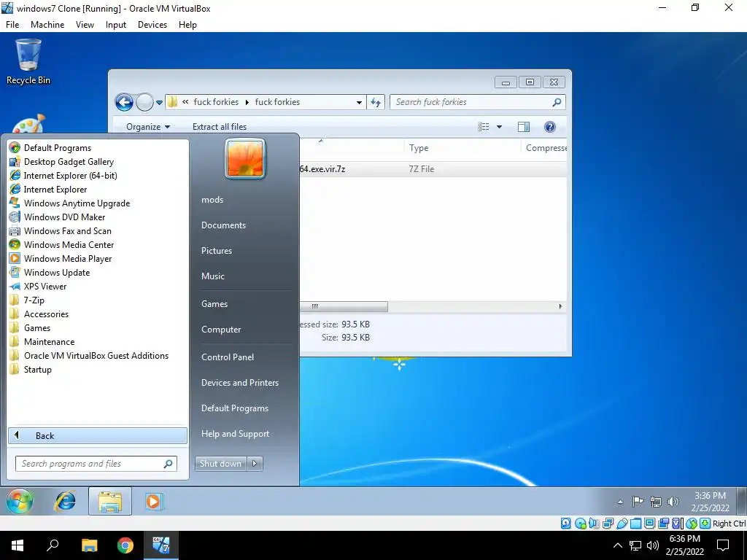Expand the Maintenance folder
Image resolution: width=747 pixels, height=560 pixels.
pos(42,342)
